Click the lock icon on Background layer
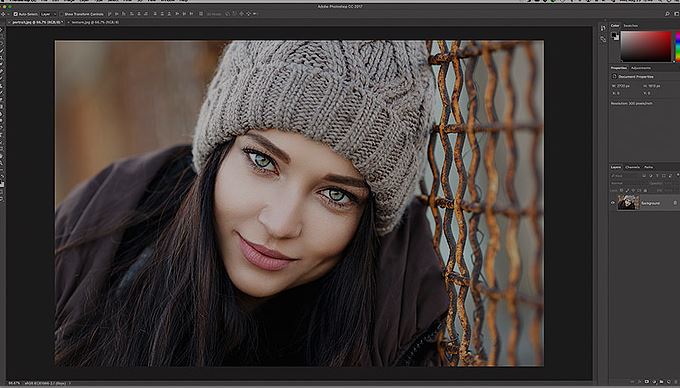 (x=675, y=203)
